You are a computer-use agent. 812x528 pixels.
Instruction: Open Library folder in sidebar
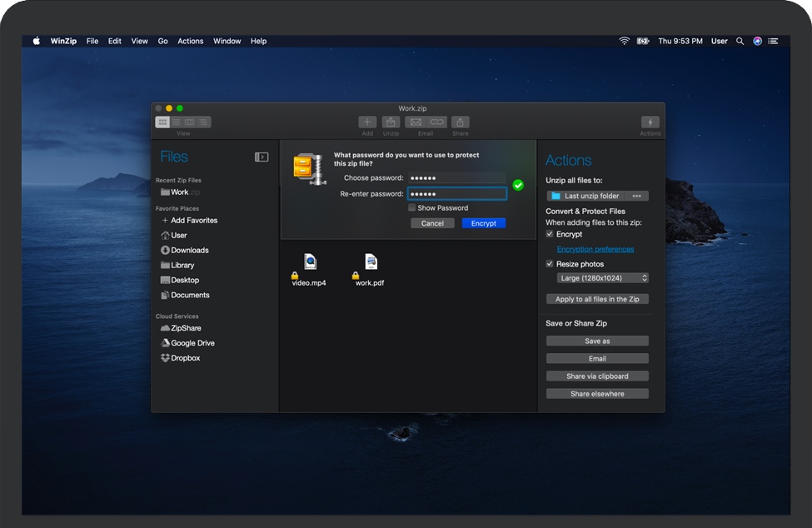click(x=177, y=265)
